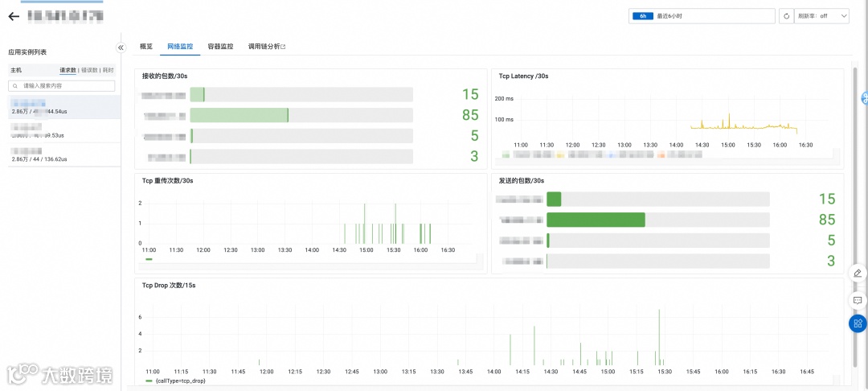Click the blue assistant icon at right edge
Image resolution: width=868 pixels, height=391 pixels.
(x=864, y=98)
